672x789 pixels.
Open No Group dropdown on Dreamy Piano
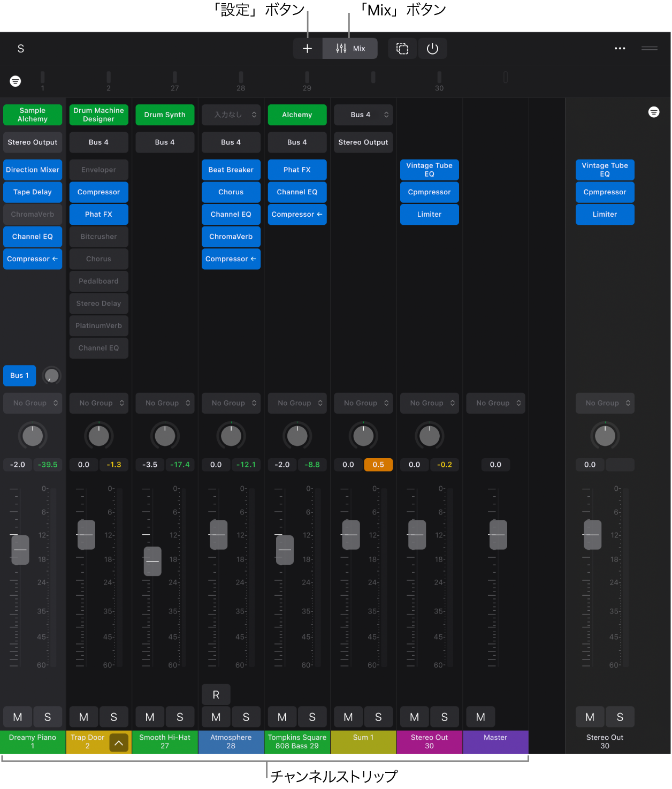click(33, 403)
